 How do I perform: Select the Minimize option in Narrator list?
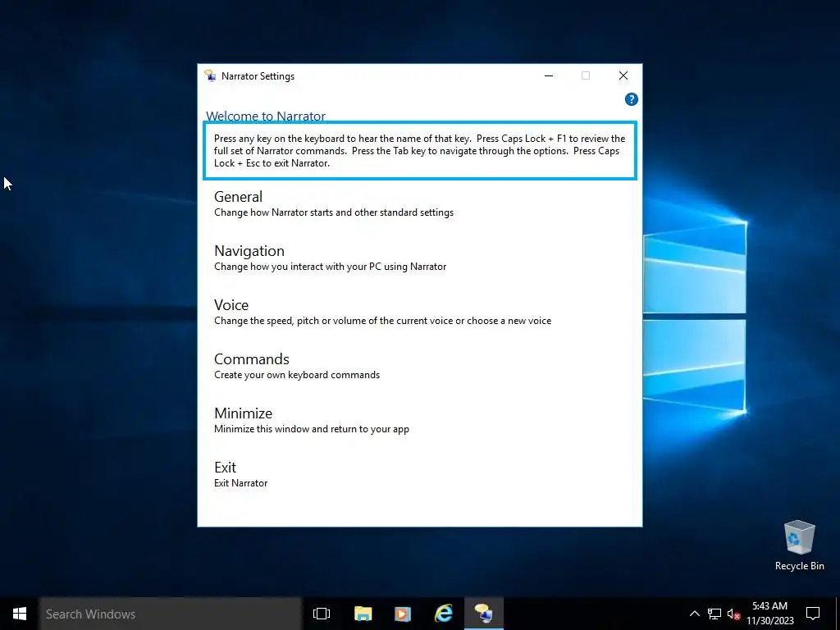point(243,413)
